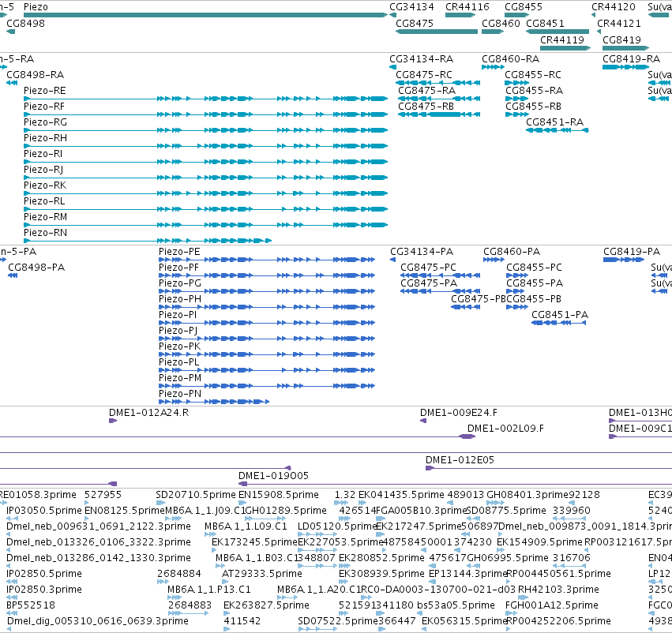Select the CG8475-RC transcript label
The width and height of the screenshot is (672, 633).
coord(424,75)
